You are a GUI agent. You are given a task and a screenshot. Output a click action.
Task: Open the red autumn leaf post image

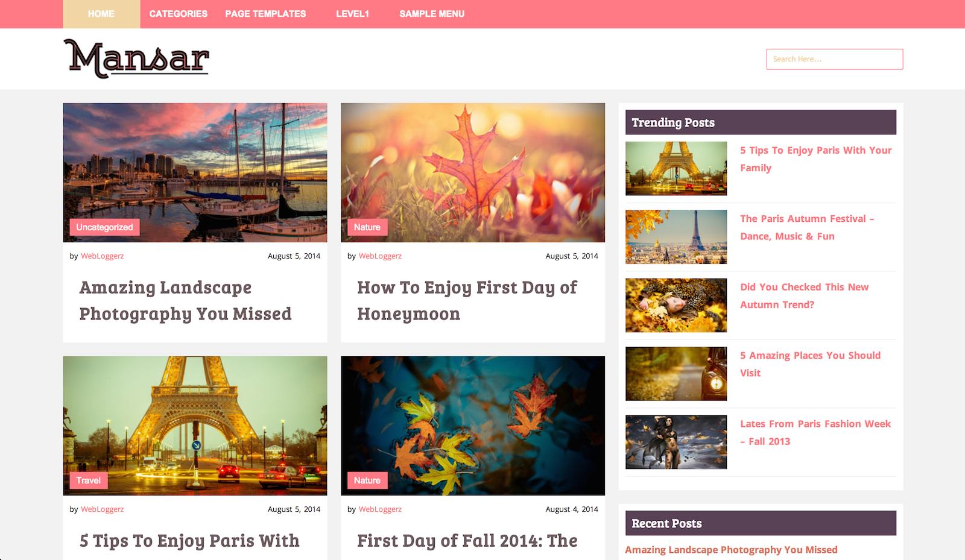pos(473,172)
